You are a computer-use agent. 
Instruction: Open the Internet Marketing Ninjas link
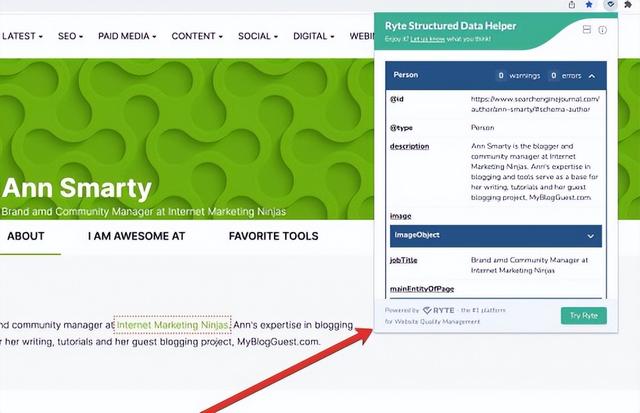[x=172, y=325]
